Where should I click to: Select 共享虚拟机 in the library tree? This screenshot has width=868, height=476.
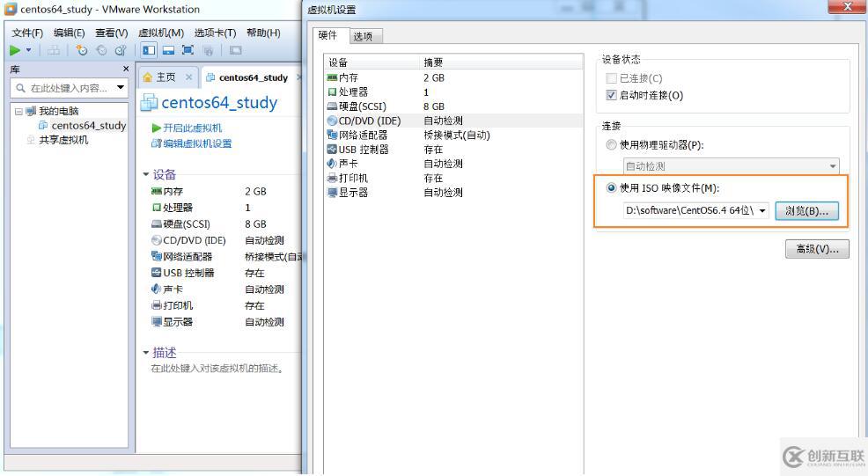point(63,140)
